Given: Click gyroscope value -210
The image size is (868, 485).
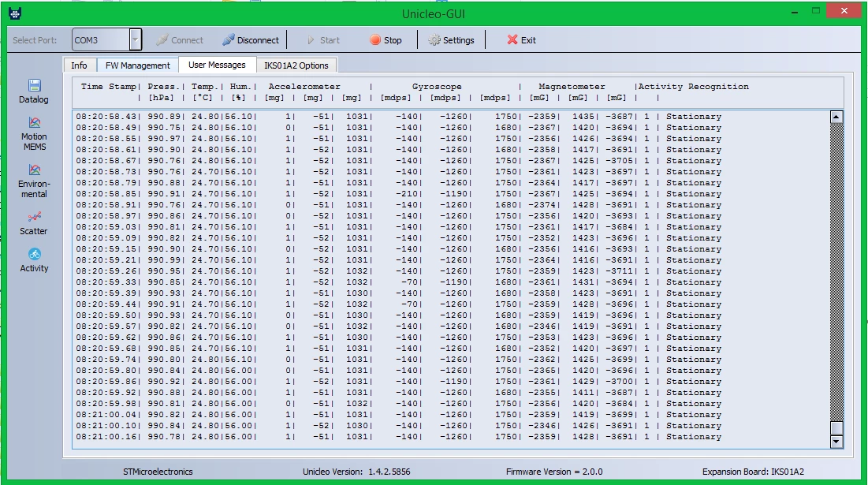Looking at the screenshot, I should click(x=407, y=194).
